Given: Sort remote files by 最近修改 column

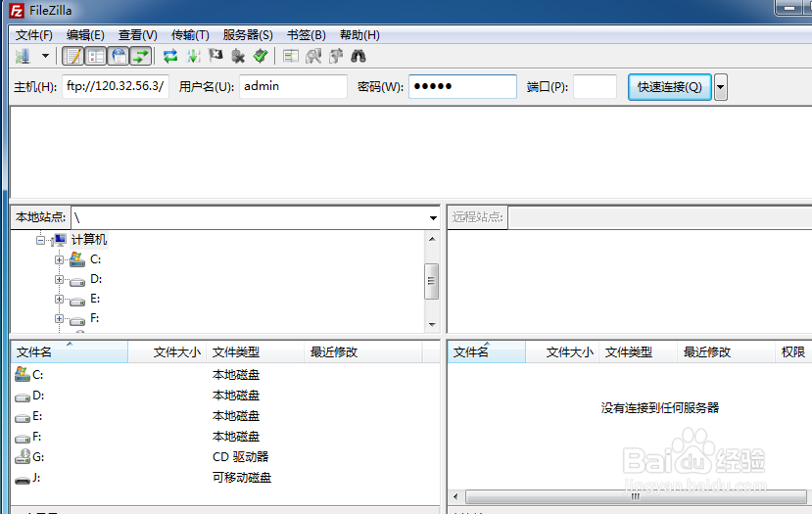Looking at the screenshot, I should tap(726, 352).
